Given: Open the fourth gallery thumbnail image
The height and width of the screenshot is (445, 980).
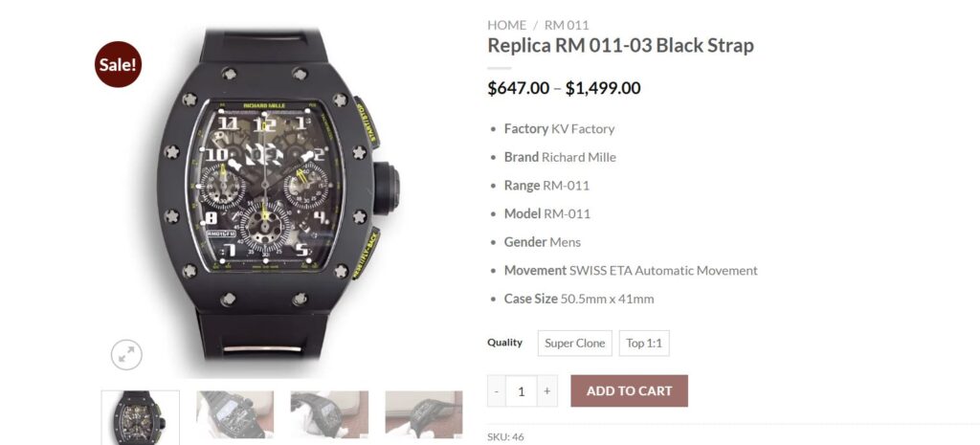Looking at the screenshot, I should (424, 414).
